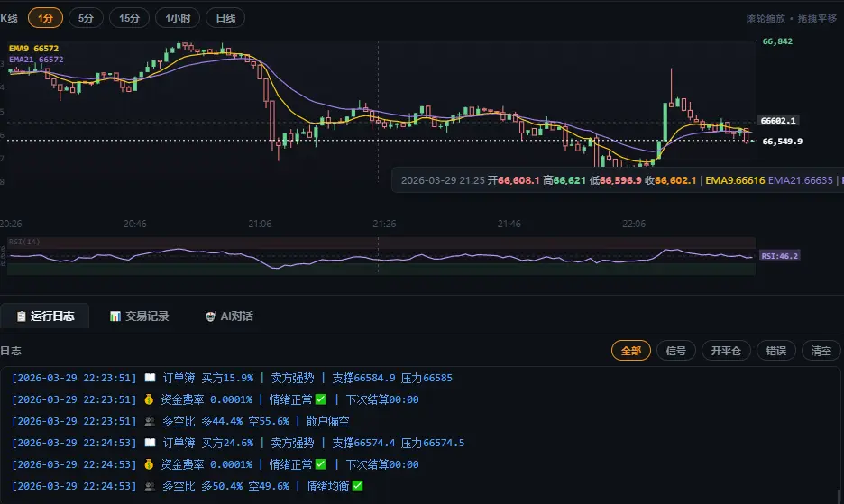Click money bag icon in 22:23:51 log
844x504 pixels.
[x=149, y=399]
